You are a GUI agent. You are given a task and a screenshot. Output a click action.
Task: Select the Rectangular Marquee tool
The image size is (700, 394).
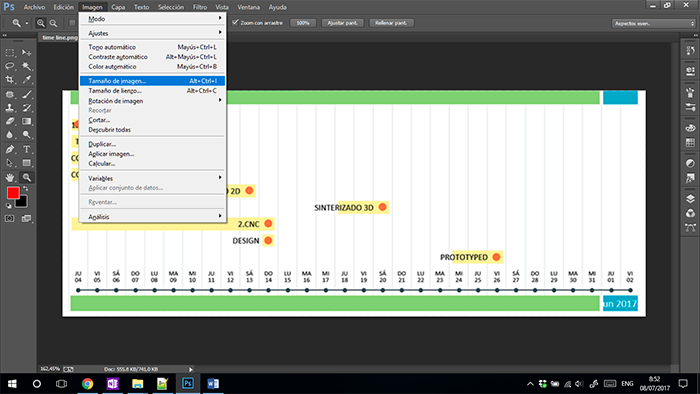[9, 53]
